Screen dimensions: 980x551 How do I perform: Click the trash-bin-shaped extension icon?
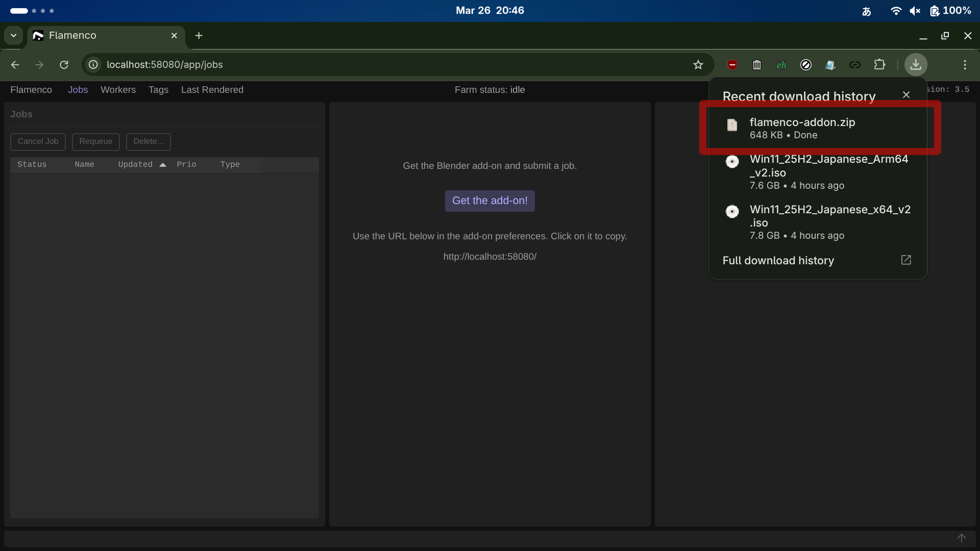pos(757,65)
